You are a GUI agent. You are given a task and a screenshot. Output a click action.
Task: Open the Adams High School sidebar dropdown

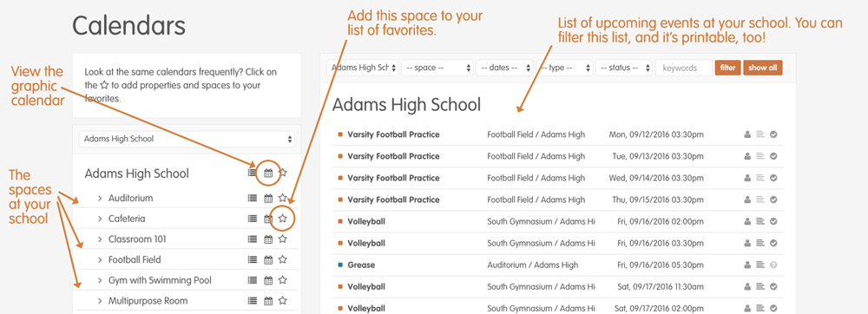[x=187, y=139]
